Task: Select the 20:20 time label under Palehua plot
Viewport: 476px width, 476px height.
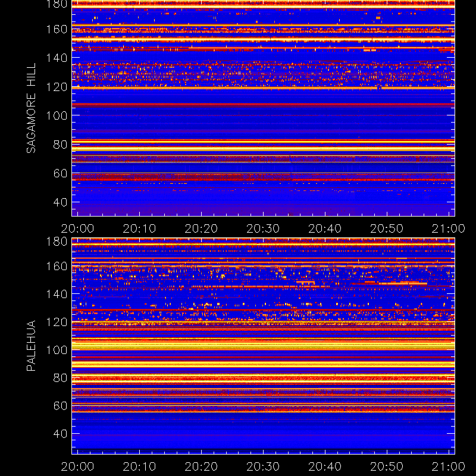Action: click(201, 466)
